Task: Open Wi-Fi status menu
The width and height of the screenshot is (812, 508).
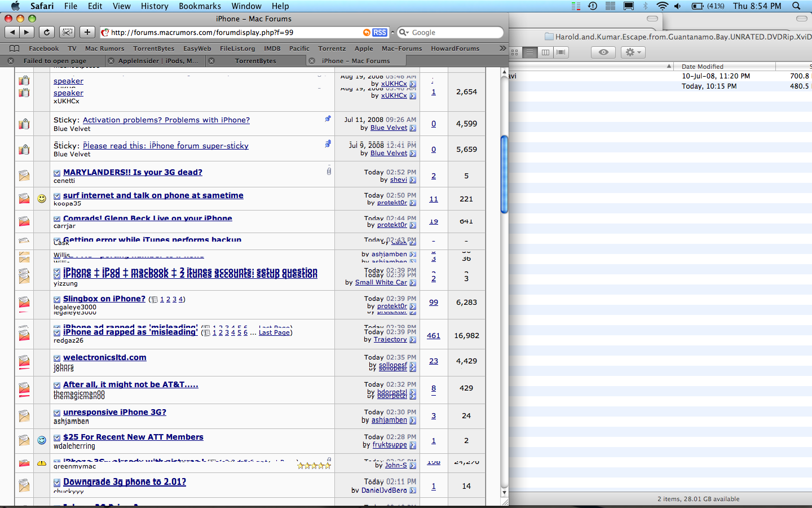Action: pyautogui.click(x=662, y=6)
